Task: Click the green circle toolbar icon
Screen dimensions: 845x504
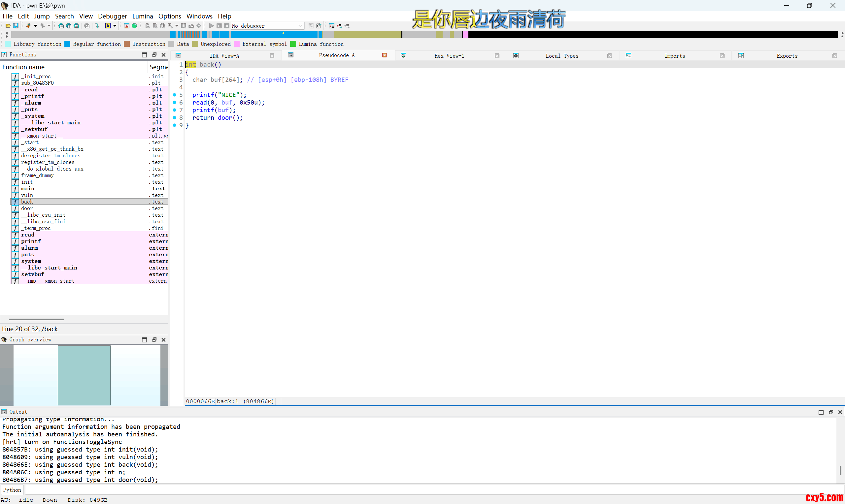Action: tap(135, 26)
